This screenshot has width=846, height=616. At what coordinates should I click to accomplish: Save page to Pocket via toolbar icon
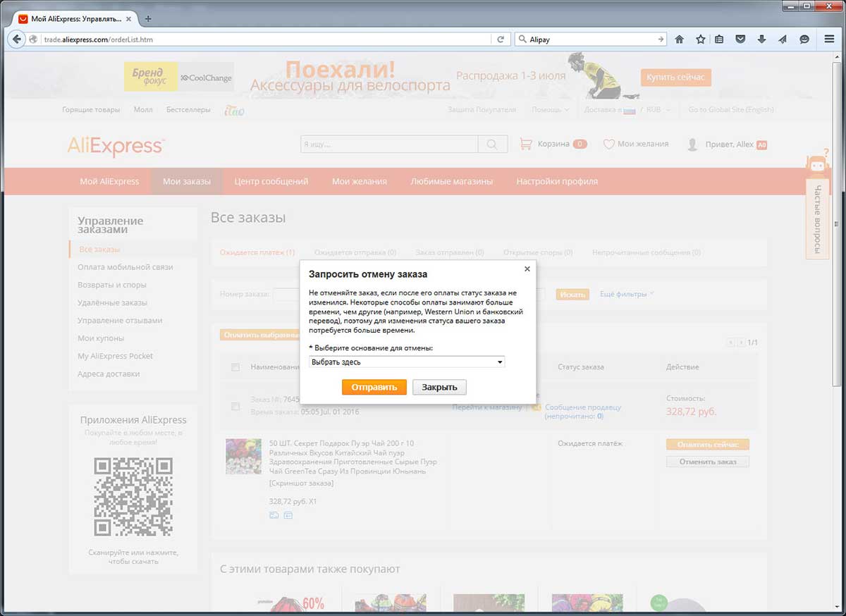click(x=740, y=39)
